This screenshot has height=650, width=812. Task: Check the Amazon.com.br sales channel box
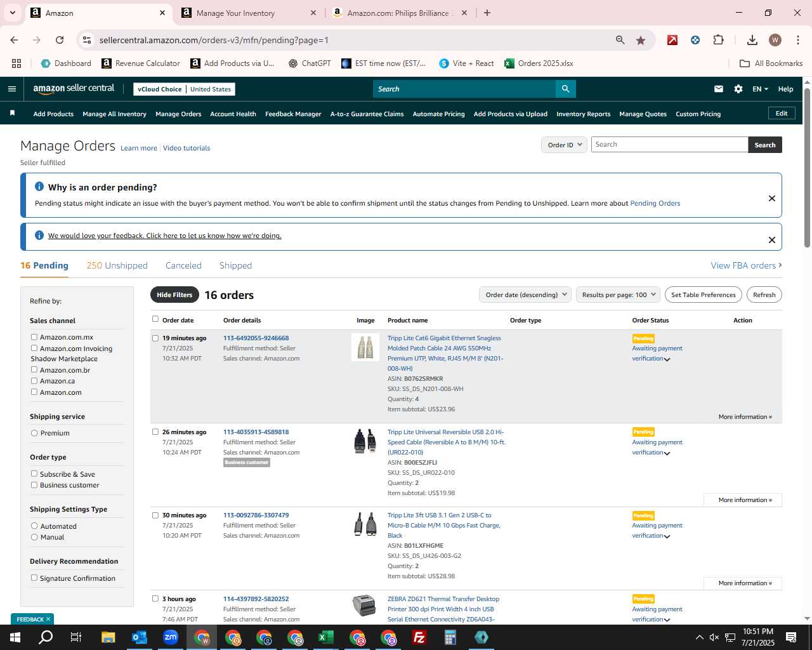[34, 369]
